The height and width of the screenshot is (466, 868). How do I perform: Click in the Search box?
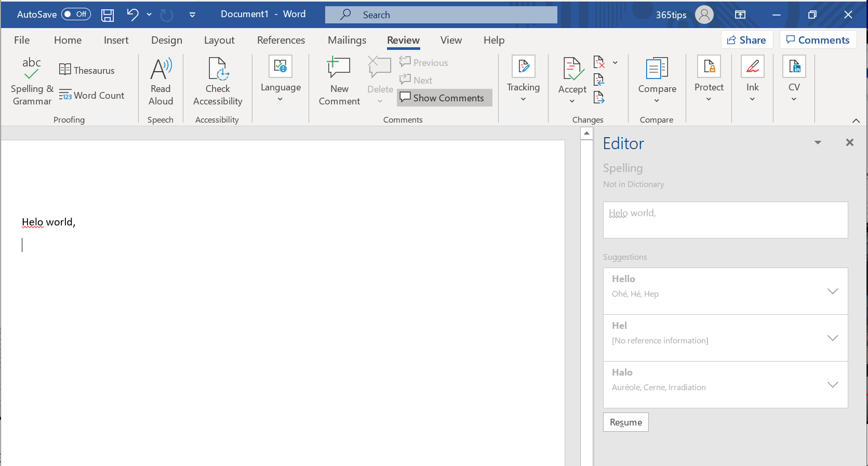pyautogui.click(x=441, y=15)
